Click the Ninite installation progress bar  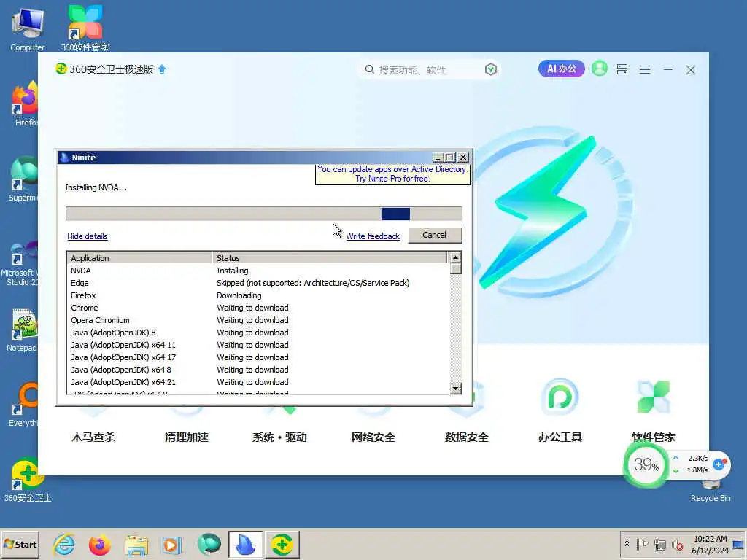pos(264,214)
